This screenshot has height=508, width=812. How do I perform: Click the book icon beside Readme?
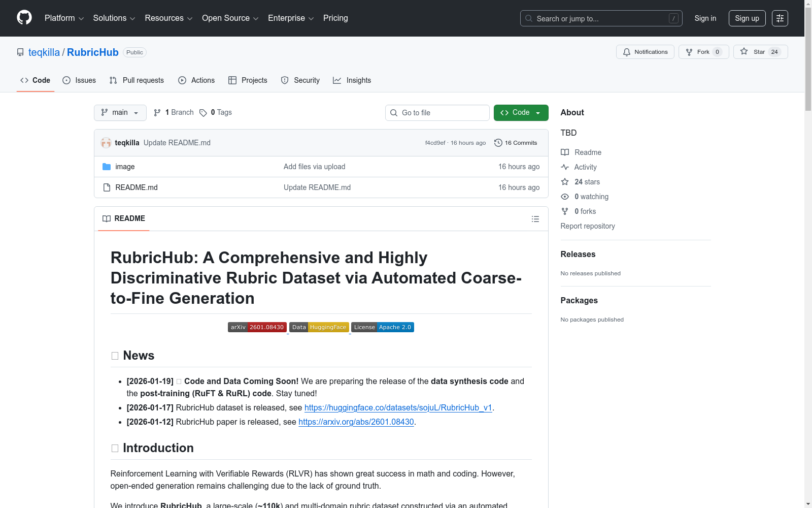coord(565,152)
